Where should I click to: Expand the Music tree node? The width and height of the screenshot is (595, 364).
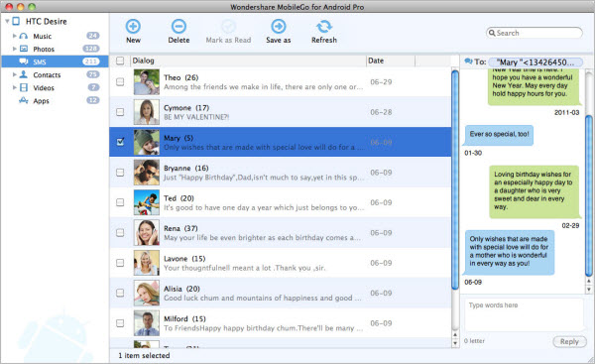15,36
